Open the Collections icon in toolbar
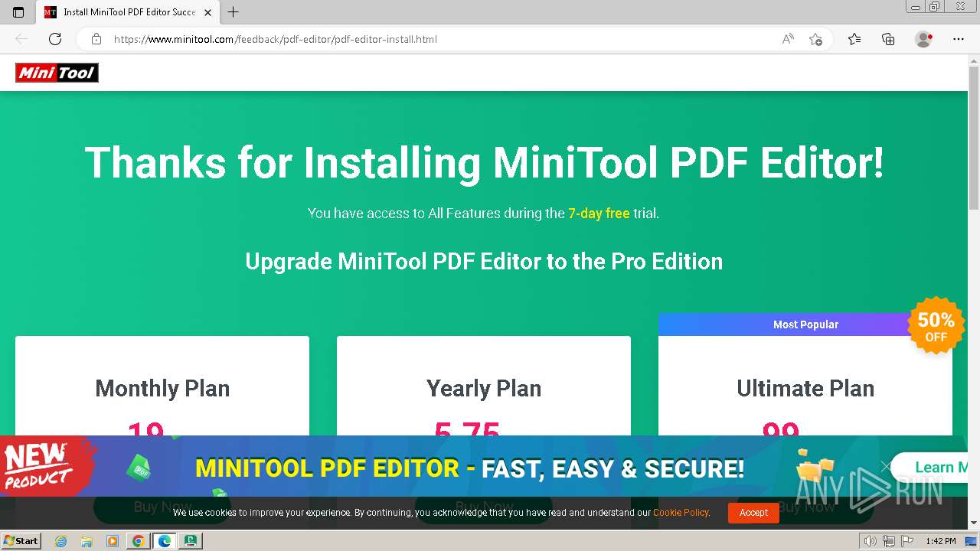The image size is (980, 551). [888, 39]
